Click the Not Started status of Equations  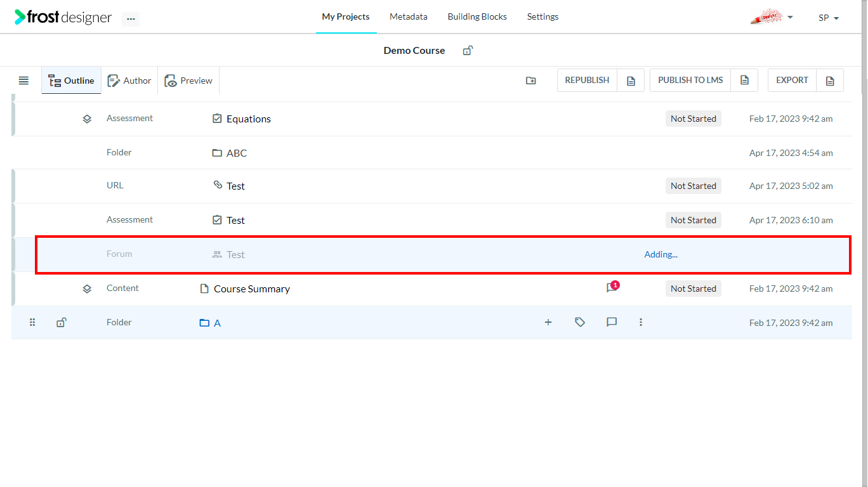tap(694, 119)
